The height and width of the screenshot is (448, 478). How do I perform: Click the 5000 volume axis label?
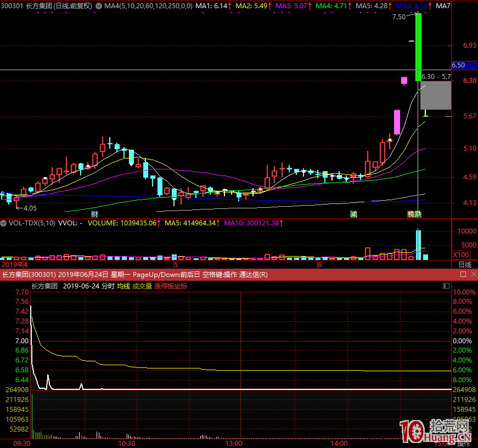click(469, 245)
